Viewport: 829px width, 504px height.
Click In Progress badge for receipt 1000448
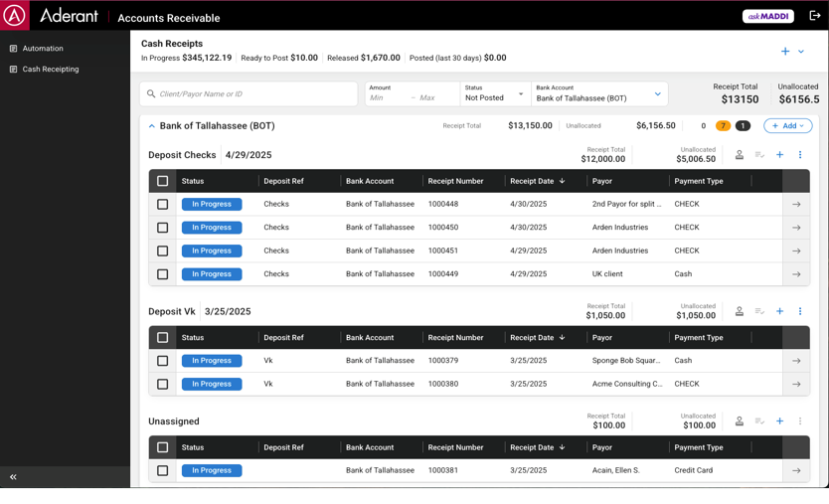(x=212, y=204)
